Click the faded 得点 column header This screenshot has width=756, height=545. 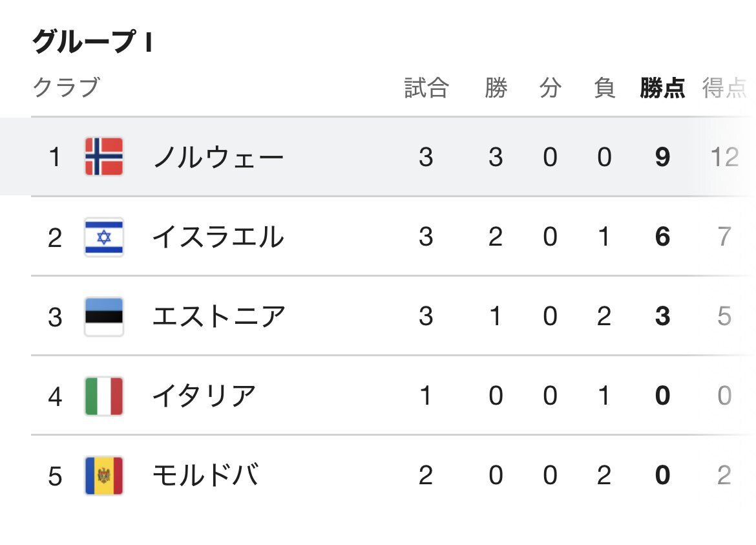[x=724, y=89]
